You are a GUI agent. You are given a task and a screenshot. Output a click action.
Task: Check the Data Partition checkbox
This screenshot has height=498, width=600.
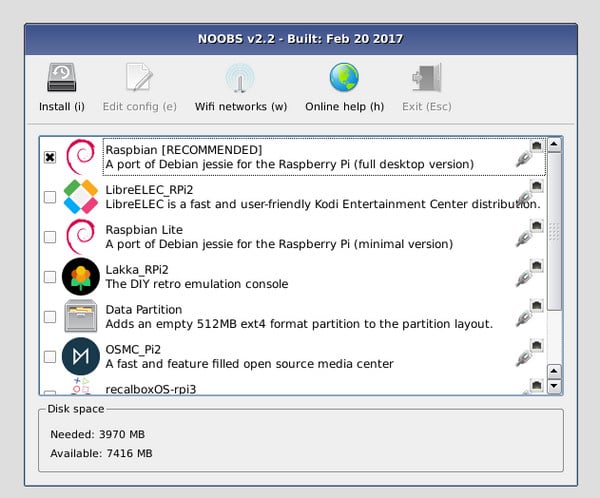[50, 317]
